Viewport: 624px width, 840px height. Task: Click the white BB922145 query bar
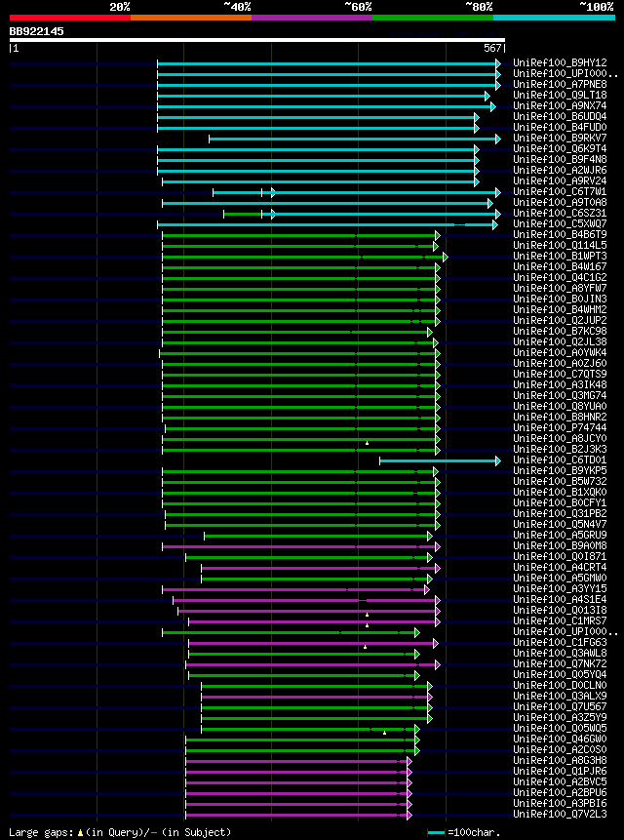[x=256, y=40]
